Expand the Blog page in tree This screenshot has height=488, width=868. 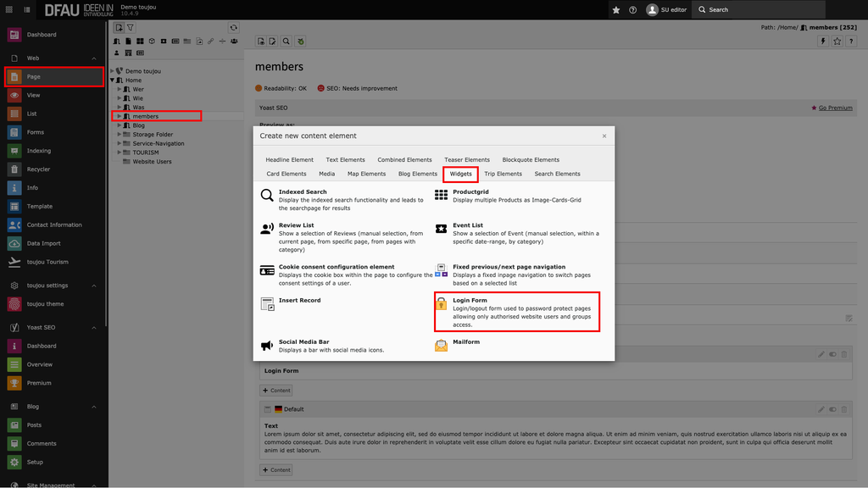(x=120, y=125)
